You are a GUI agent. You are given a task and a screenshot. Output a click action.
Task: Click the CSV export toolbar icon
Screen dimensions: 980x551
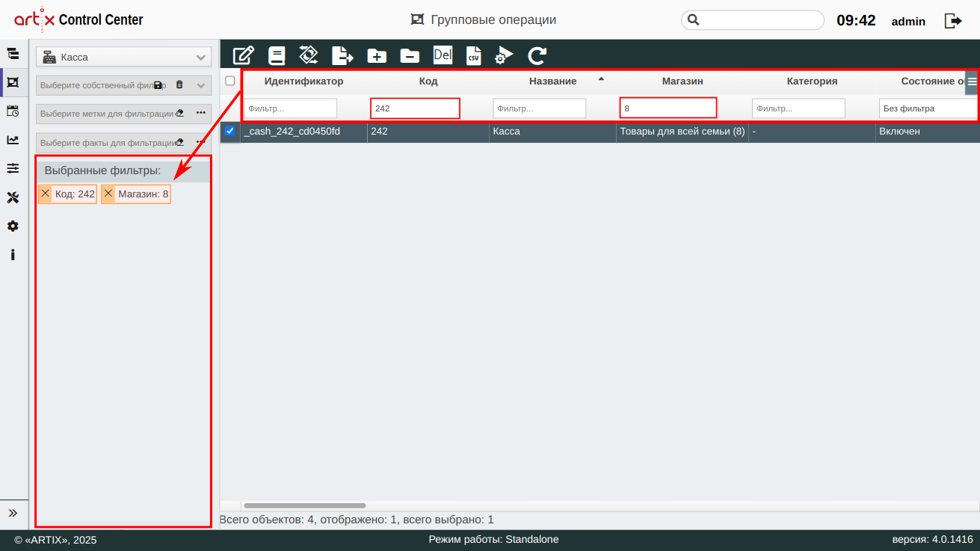click(473, 55)
